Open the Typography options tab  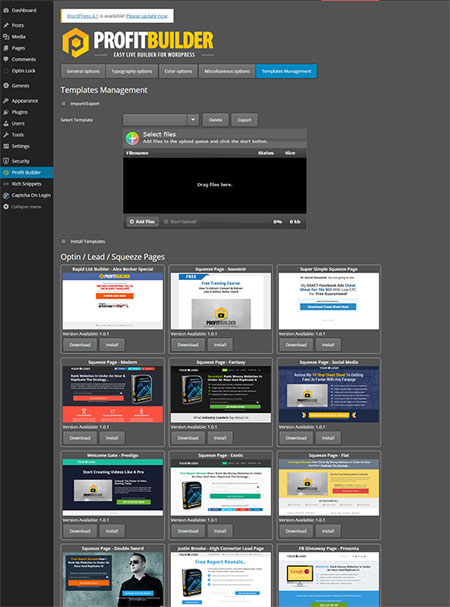pyautogui.click(x=132, y=71)
